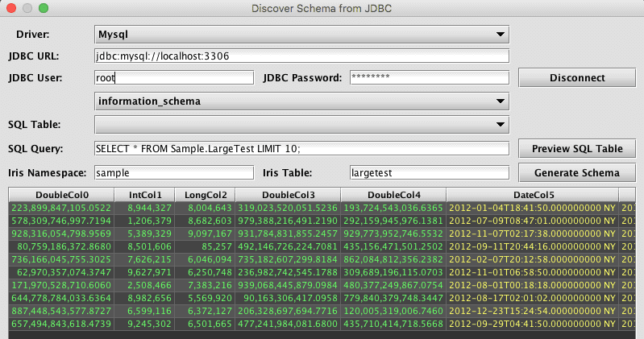Select the first row value 223,899,847,105.0522

pos(62,207)
